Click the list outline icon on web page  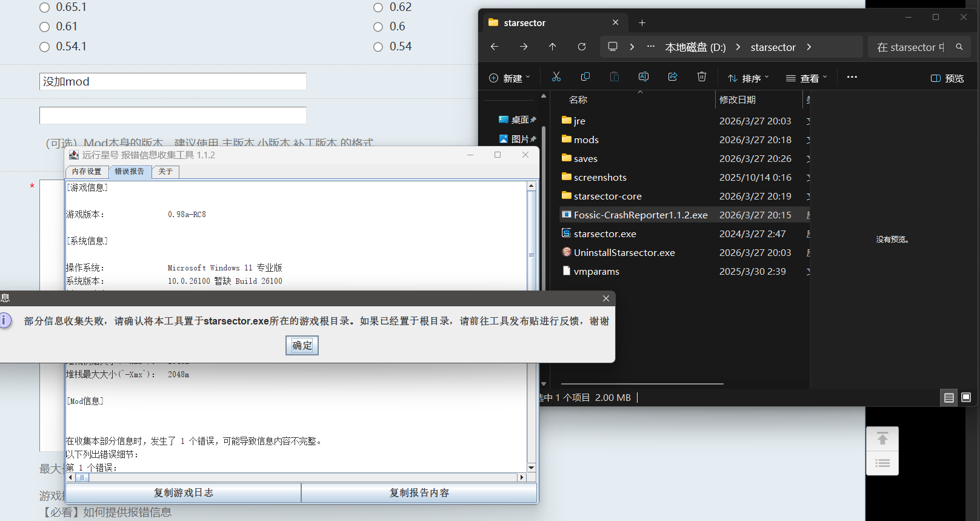coord(882,463)
